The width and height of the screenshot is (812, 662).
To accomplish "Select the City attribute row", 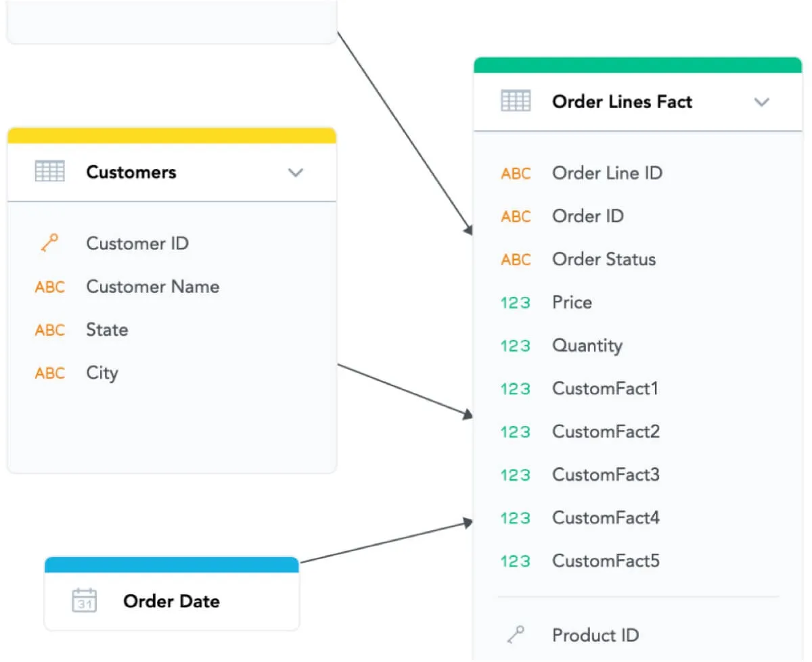I will point(102,373).
